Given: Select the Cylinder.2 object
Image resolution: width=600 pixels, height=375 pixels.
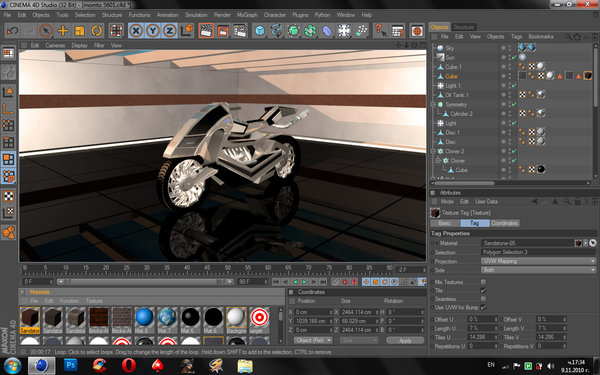Looking at the screenshot, I should [x=461, y=114].
